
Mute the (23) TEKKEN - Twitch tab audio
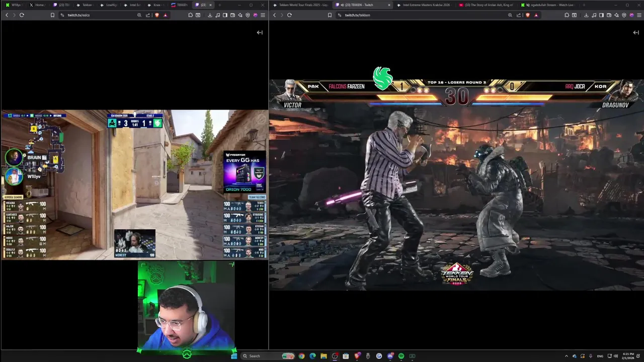342,5
